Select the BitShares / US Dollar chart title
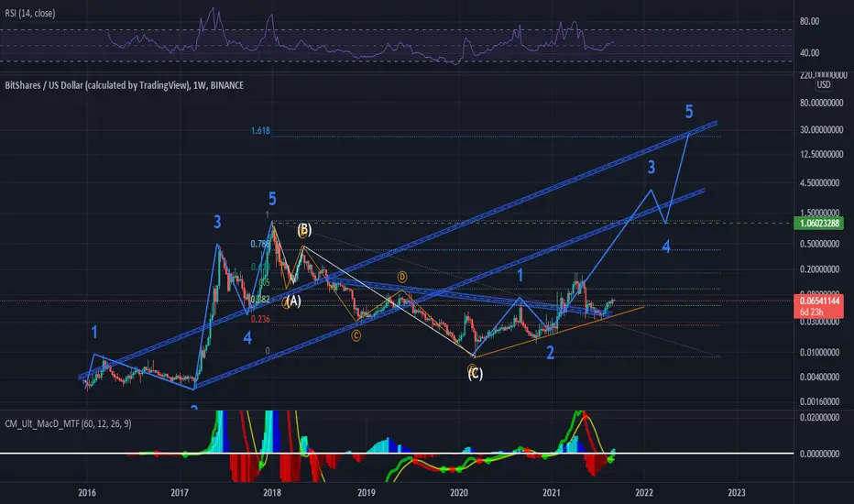This screenshot has width=854, height=504. pyautogui.click(x=125, y=85)
